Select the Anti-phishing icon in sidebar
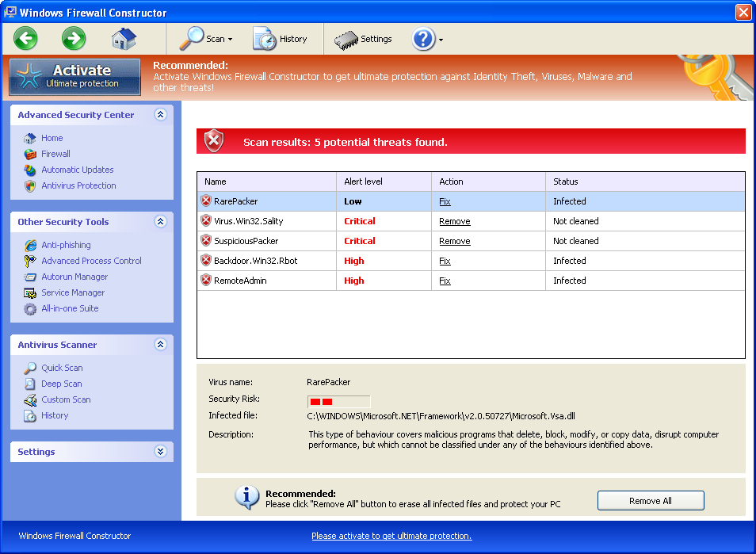 tap(30, 245)
